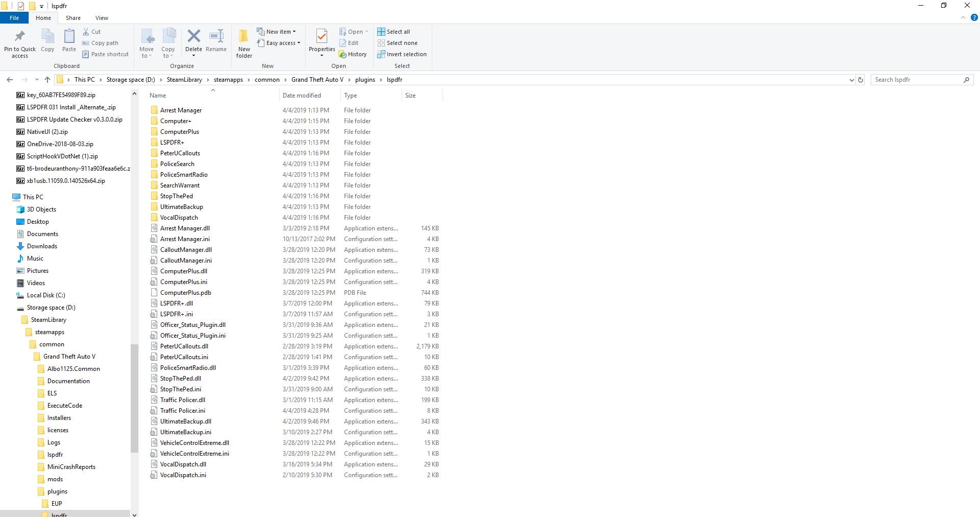Open the recent locations dropdown arrow
Screen dimensions: 980x517
37,80
